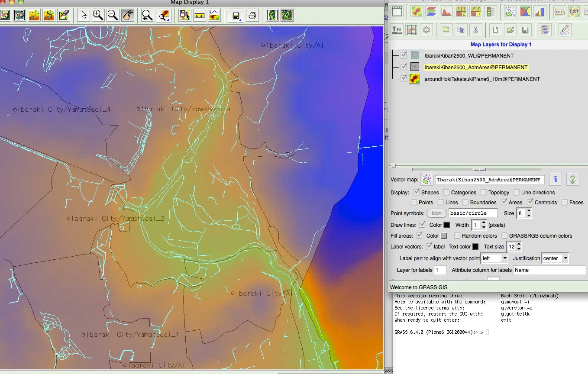Toggle IbarakiKiban2500_WL layer visibility checkbox

[404, 55]
